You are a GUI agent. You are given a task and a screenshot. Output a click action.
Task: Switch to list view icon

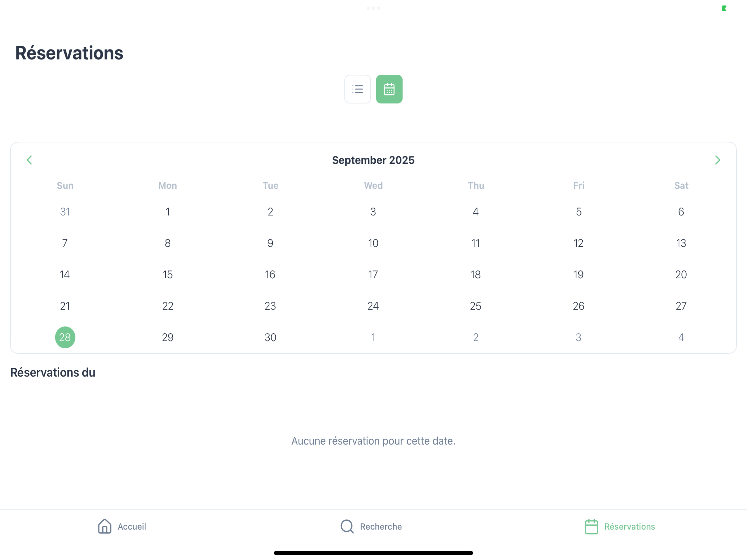(x=358, y=89)
